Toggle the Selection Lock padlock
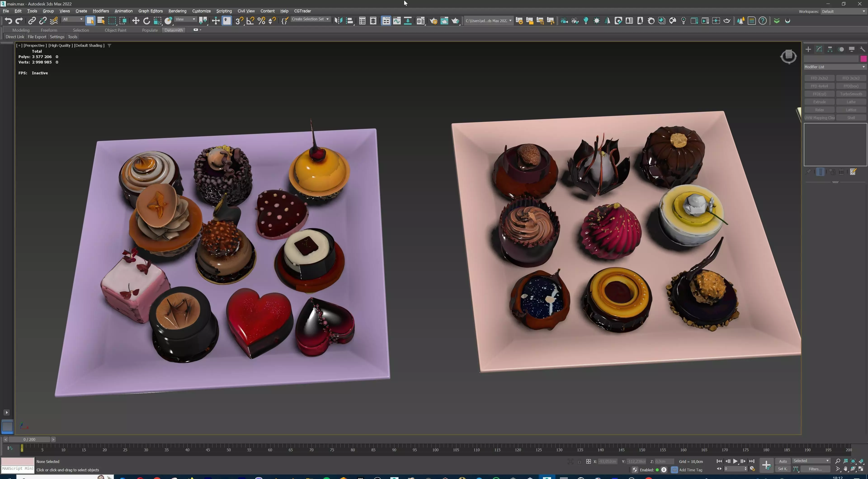 point(579,461)
